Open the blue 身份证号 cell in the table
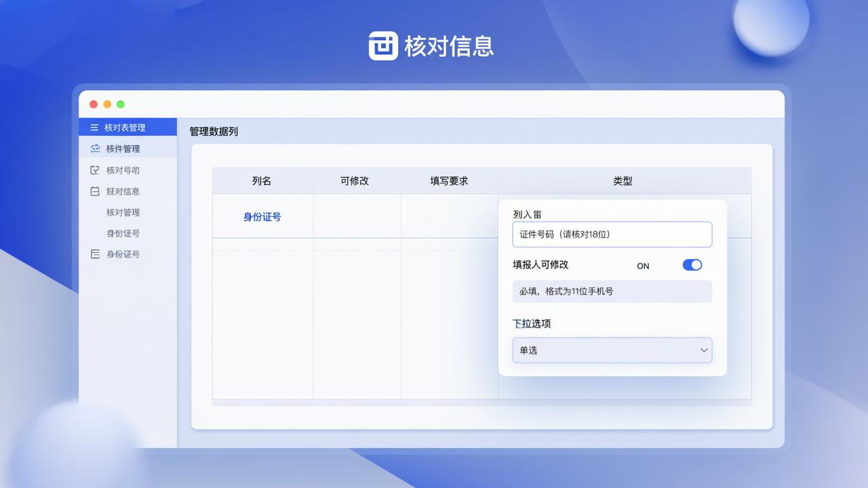The width and height of the screenshot is (868, 488). pos(262,217)
